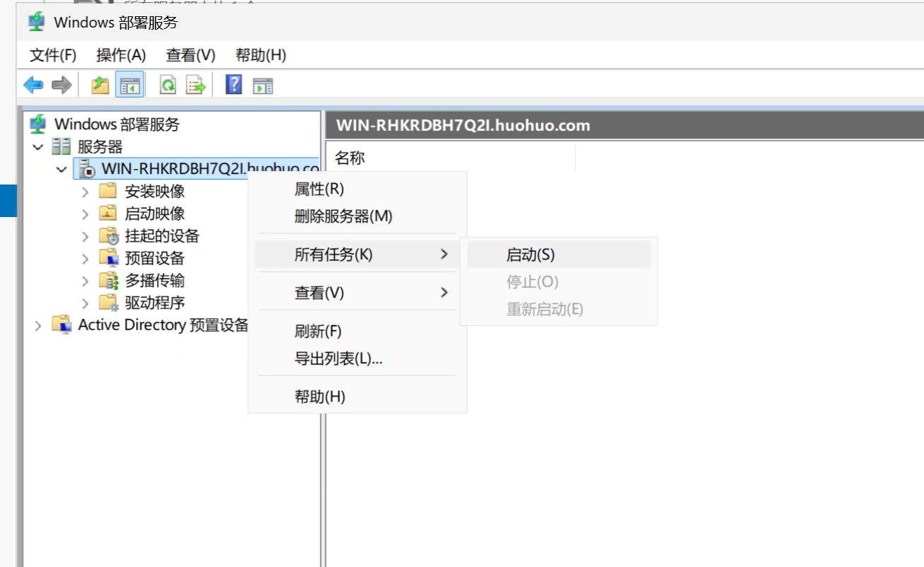This screenshot has height=567, width=924.
Task: Click the WIN-RHKRDBH7Q2I server icon
Action: pyautogui.click(x=87, y=169)
